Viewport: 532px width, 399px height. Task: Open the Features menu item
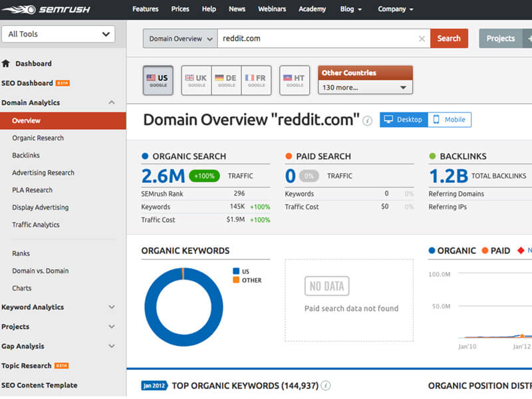pos(145,9)
